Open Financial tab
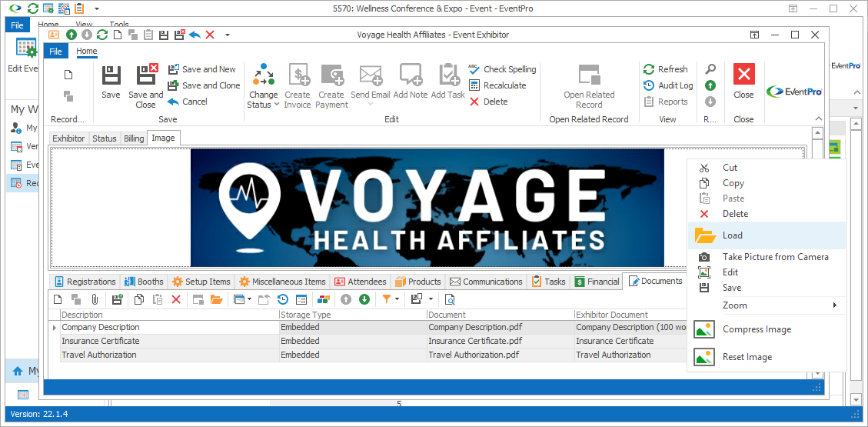Viewport: 868px width, 427px height. (x=597, y=282)
